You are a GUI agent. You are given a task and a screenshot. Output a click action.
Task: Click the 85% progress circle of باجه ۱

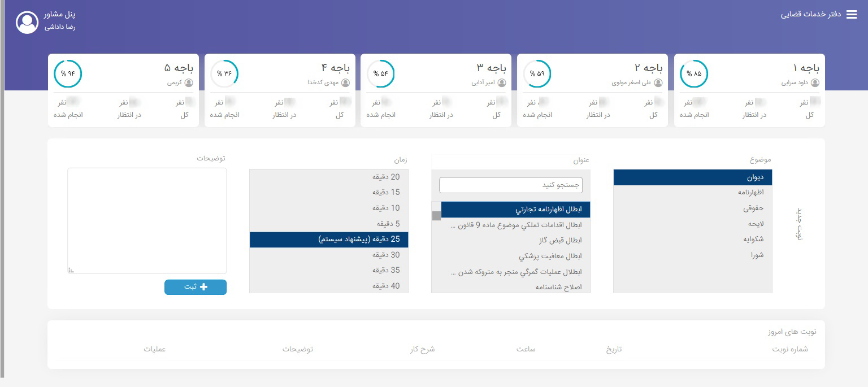694,74
